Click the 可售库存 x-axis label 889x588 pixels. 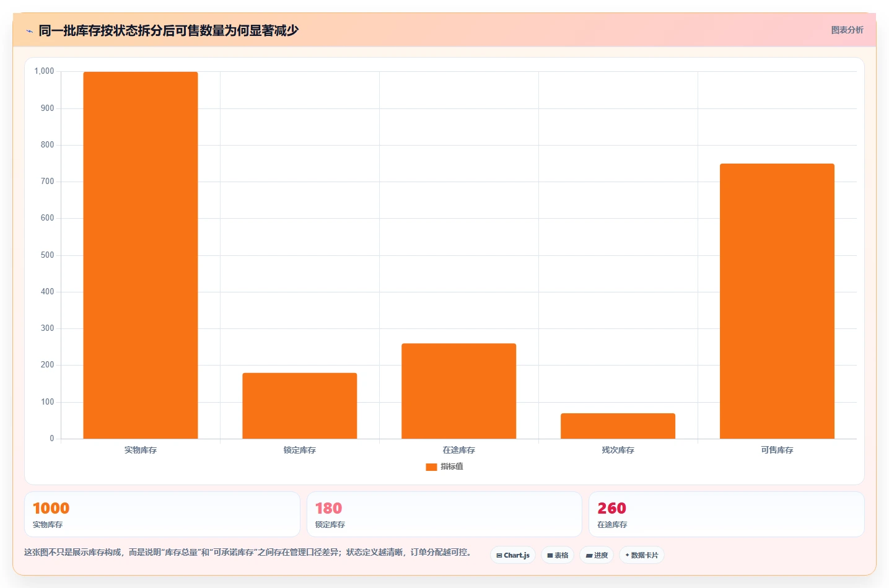pyautogui.click(x=777, y=450)
